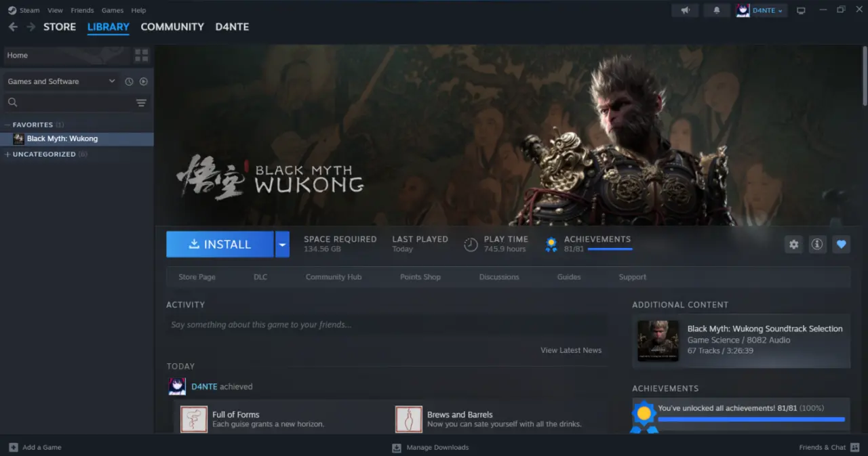Open the notifications bell

pyautogui.click(x=717, y=10)
